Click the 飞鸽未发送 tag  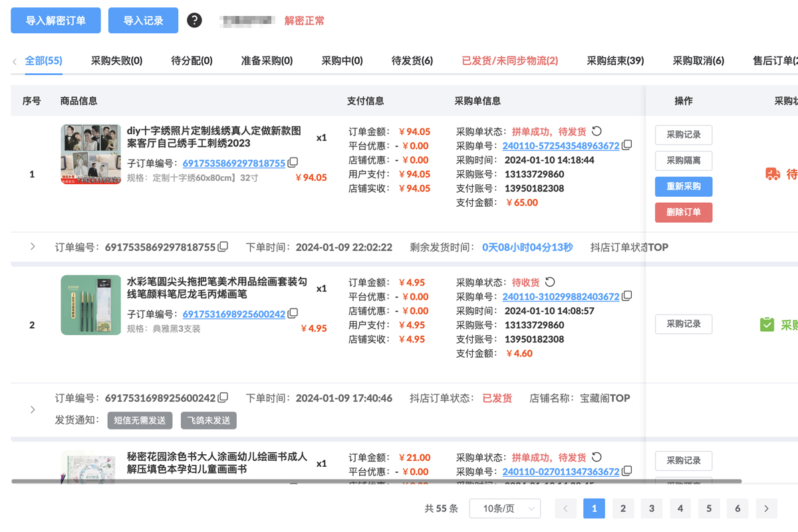pyautogui.click(x=208, y=420)
